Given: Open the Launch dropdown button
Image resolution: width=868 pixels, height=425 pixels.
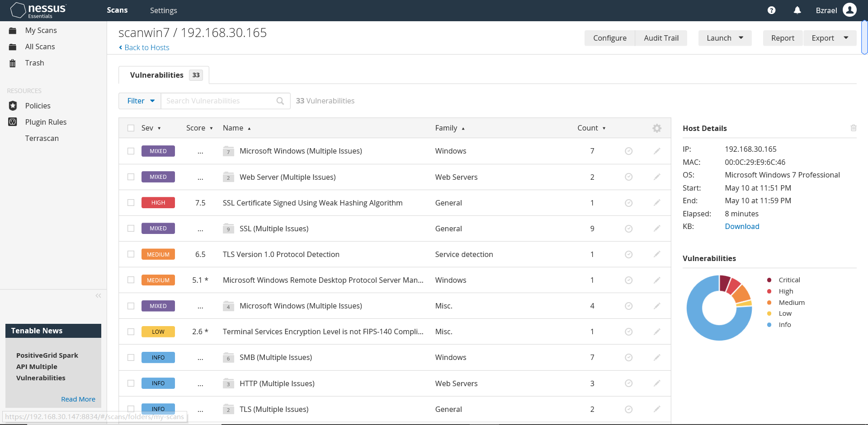Looking at the screenshot, I should [725, 38].
